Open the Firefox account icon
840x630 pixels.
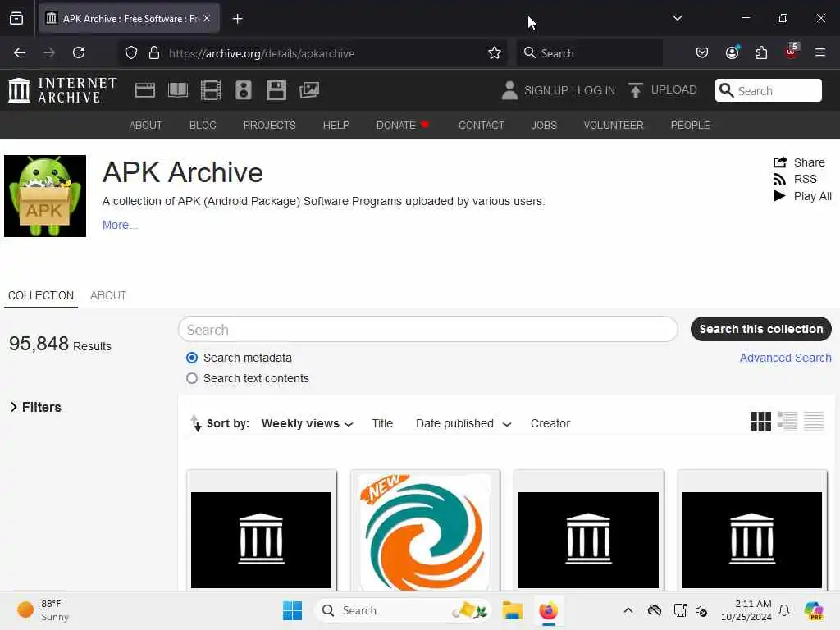tap(733, 52)
